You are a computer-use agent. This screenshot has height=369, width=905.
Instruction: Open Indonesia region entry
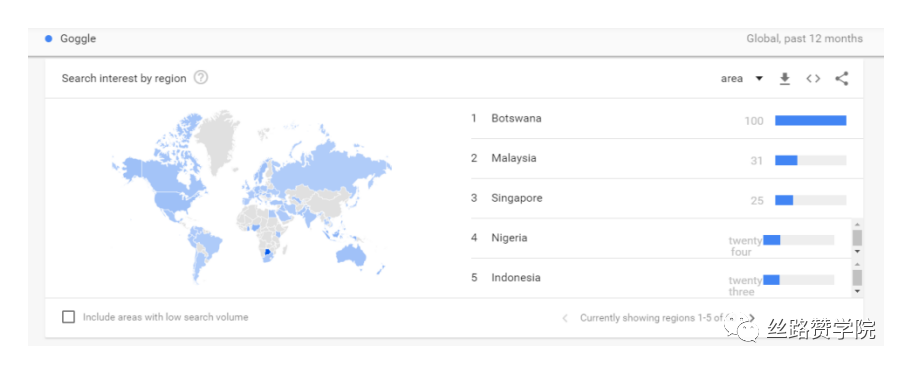coord(516,278)
